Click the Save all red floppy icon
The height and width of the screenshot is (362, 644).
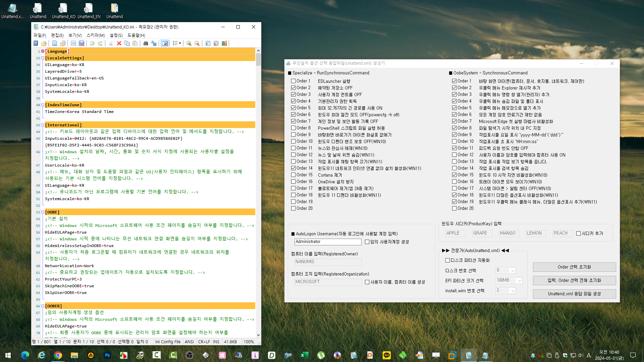[x=82, y=43]
